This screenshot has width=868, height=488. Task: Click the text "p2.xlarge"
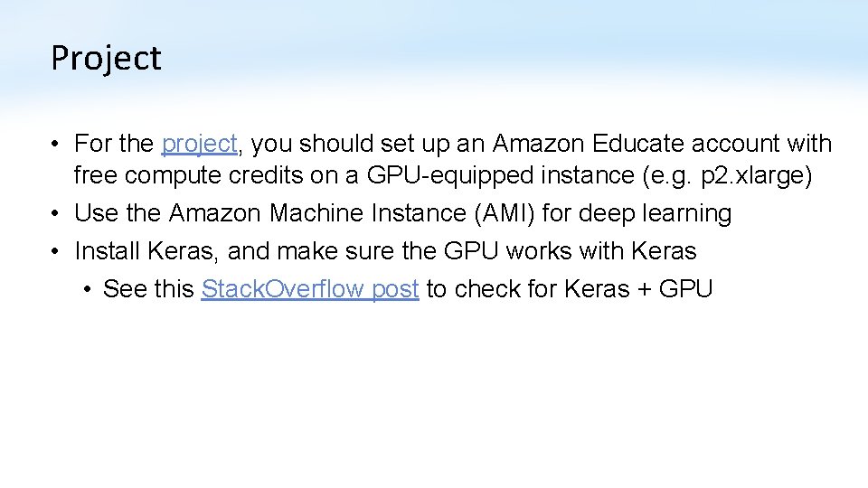753,175
